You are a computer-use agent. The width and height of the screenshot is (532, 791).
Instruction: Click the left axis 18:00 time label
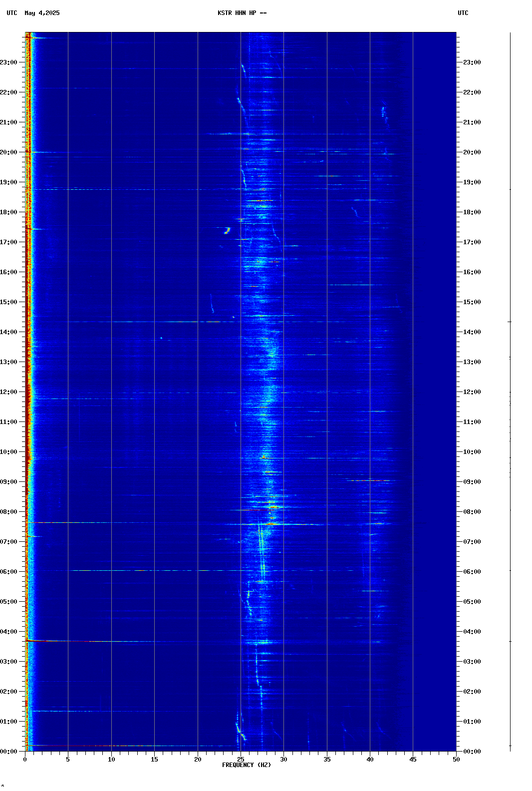[8, 212]
